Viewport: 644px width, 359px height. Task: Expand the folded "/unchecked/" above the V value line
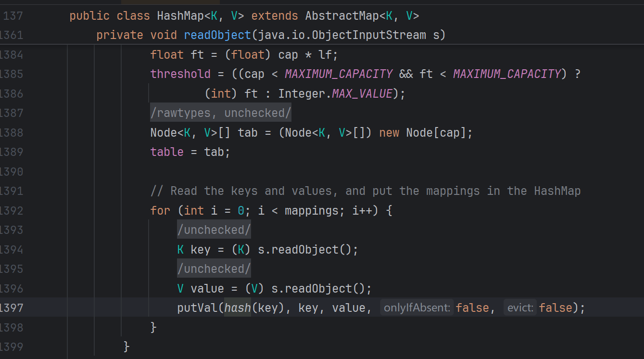point(214,269)
